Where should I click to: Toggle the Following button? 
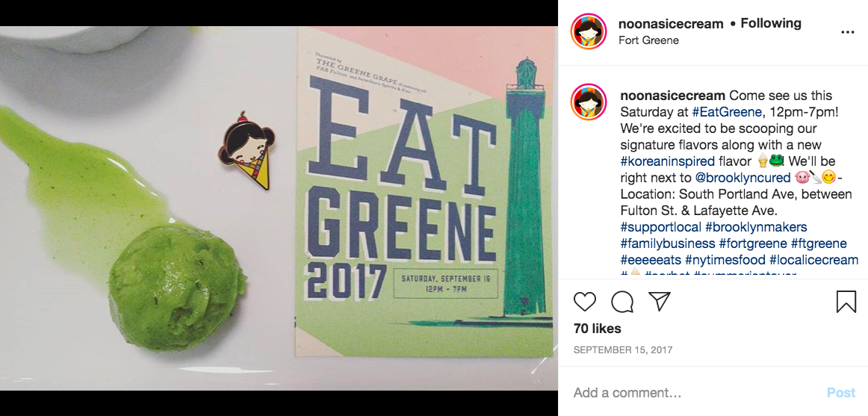click(771, 23)
